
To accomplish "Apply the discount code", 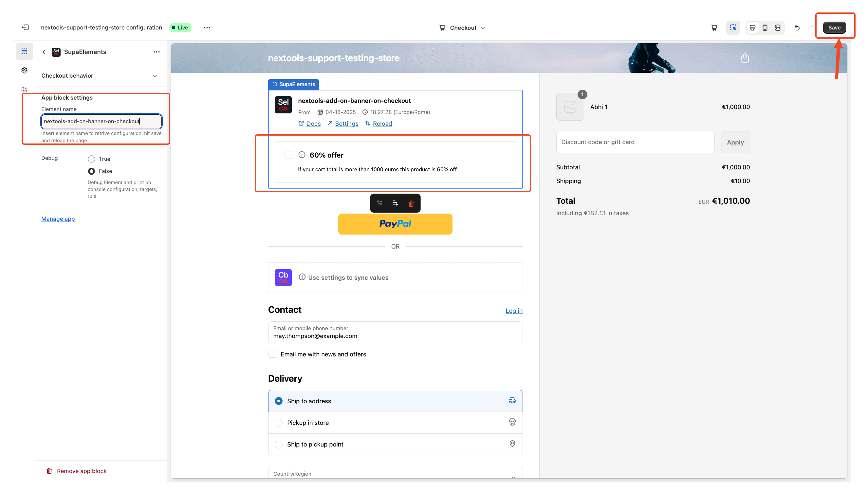I will point(735,142).
